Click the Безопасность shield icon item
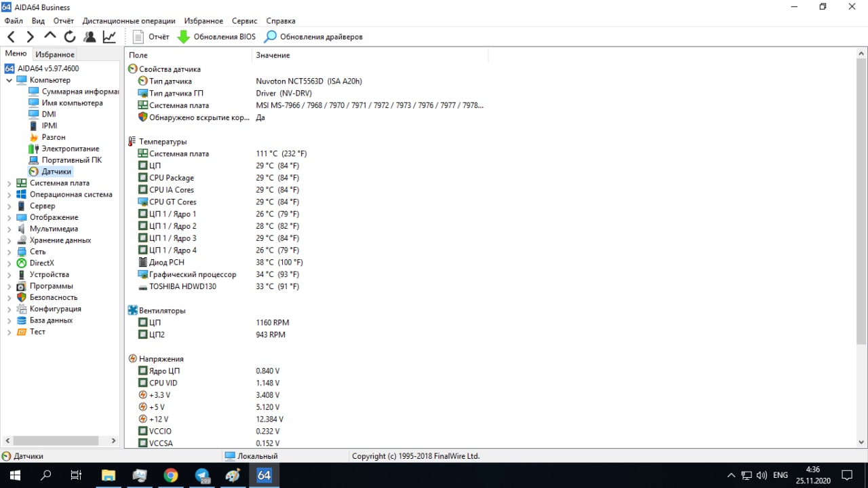The height and width of the screenshot is (488, 868). coord(47,297)
